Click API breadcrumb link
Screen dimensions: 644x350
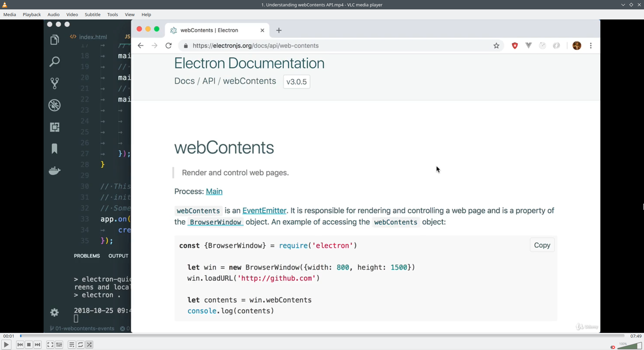(209, 81)
